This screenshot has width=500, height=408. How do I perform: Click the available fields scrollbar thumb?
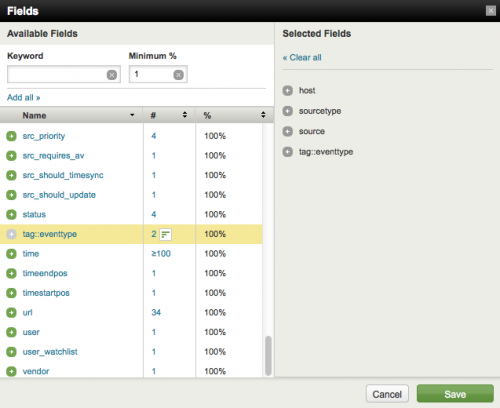(268, 356)
